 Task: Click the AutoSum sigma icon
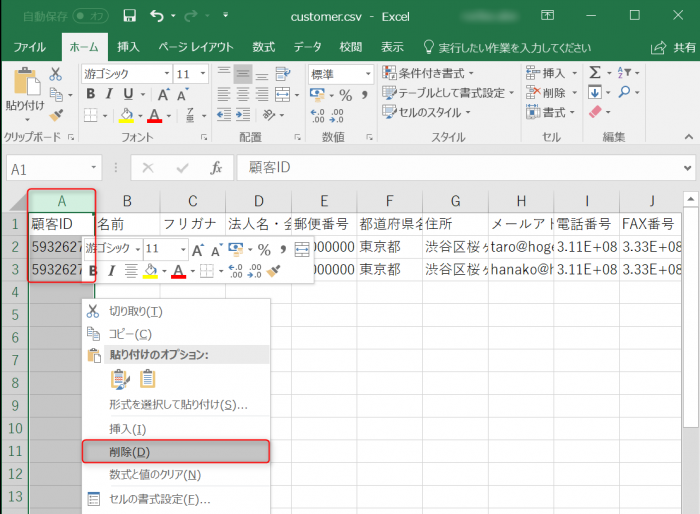pos(595,73)
